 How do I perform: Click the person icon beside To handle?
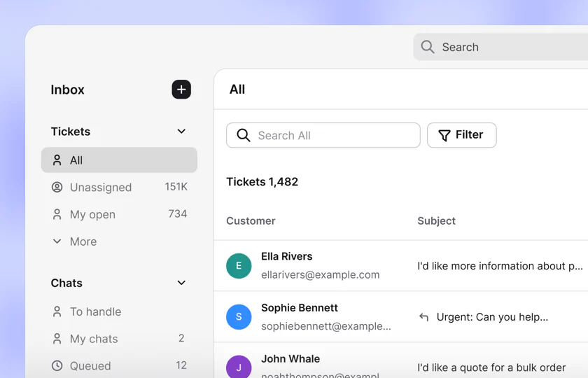coord(57,311)
